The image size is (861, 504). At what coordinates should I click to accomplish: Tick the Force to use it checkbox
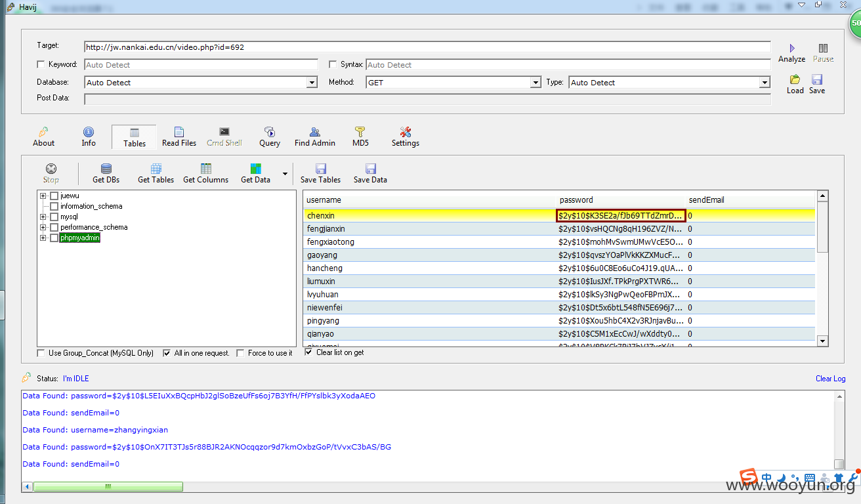pyautogui.click(x=240, y=353)
